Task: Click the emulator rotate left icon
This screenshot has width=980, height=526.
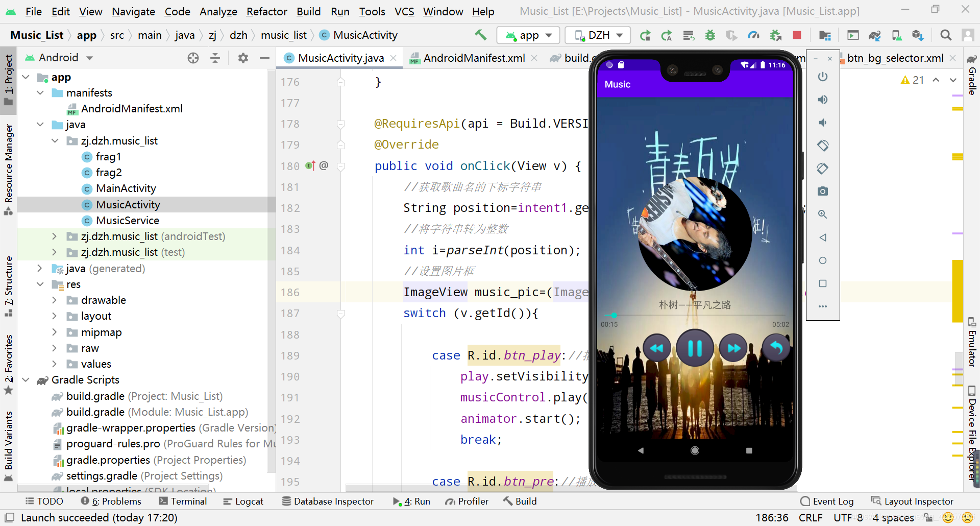Action: click(823, 146)
